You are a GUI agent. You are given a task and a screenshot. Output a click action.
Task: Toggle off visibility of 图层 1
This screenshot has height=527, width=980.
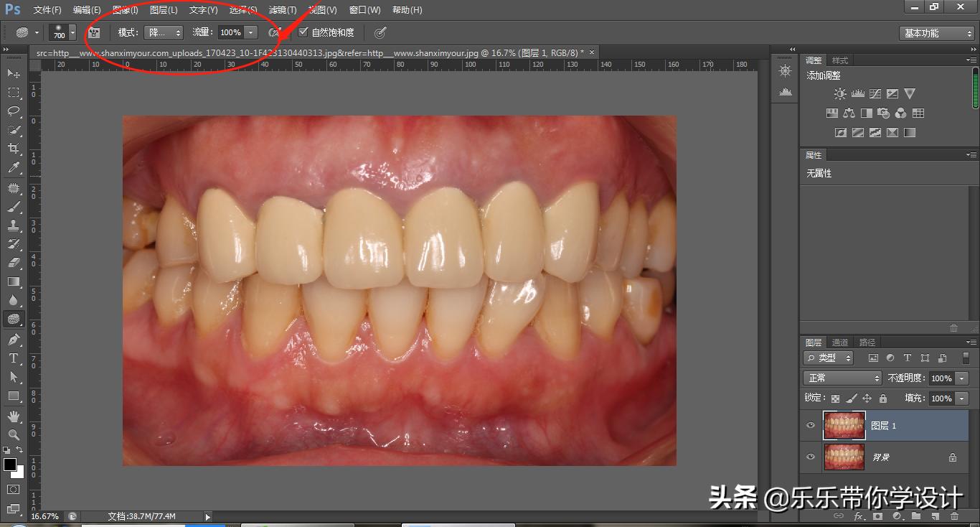point(811,425)
